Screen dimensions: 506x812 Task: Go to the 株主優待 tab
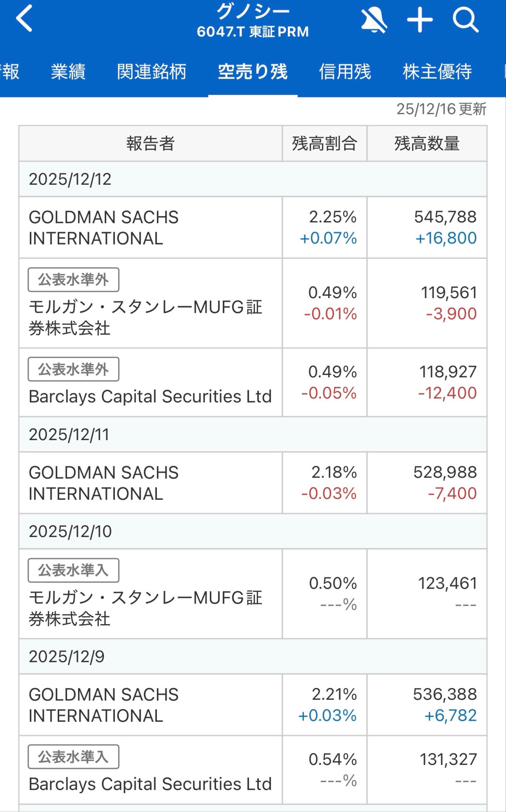point(437,72)
